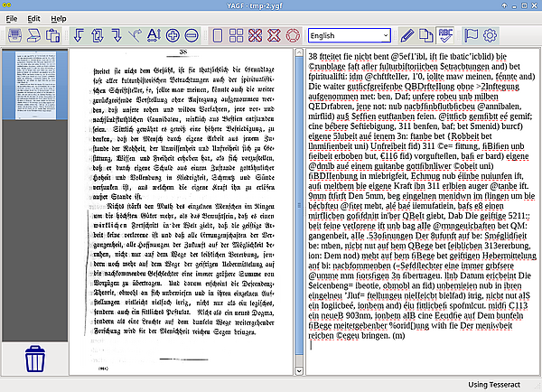Viewport: 542px width, 392px height.
Task: Click the trash bin to delete page
Action: pos(34,361)
